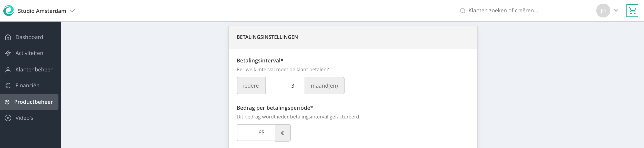Screen dimensions: 644x148
Task: Click the teal swirl app logo
Action: coord(8,11)
